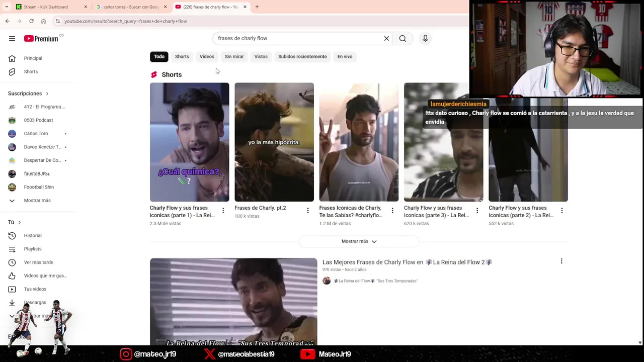Close the frases de charly flow YouTube tab
The image size is (644, 362).
pos(245,7)
